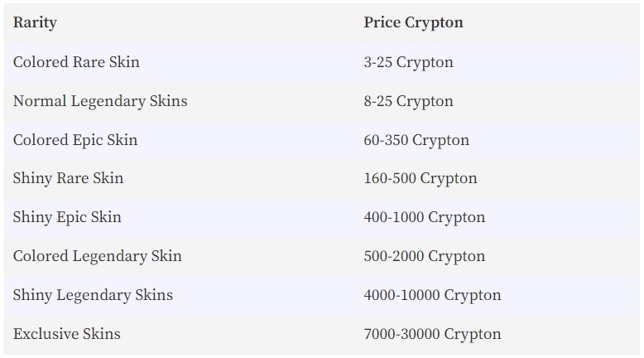Select the Colored Rare Skin cell

76,62
